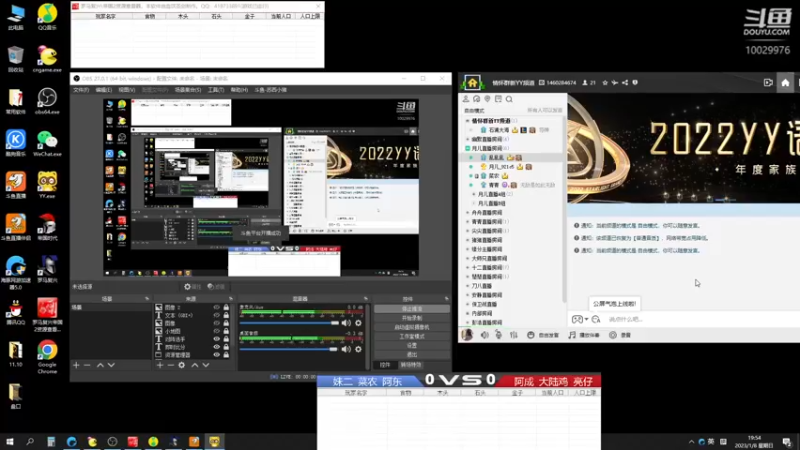Open the YY audio equalizer icon at bottom

(513, 335)
